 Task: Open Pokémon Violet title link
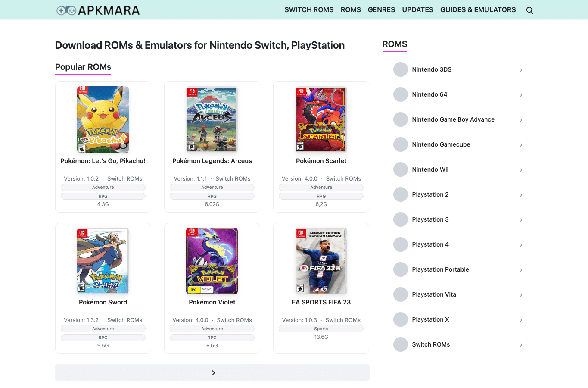click(x=212, y=302)
